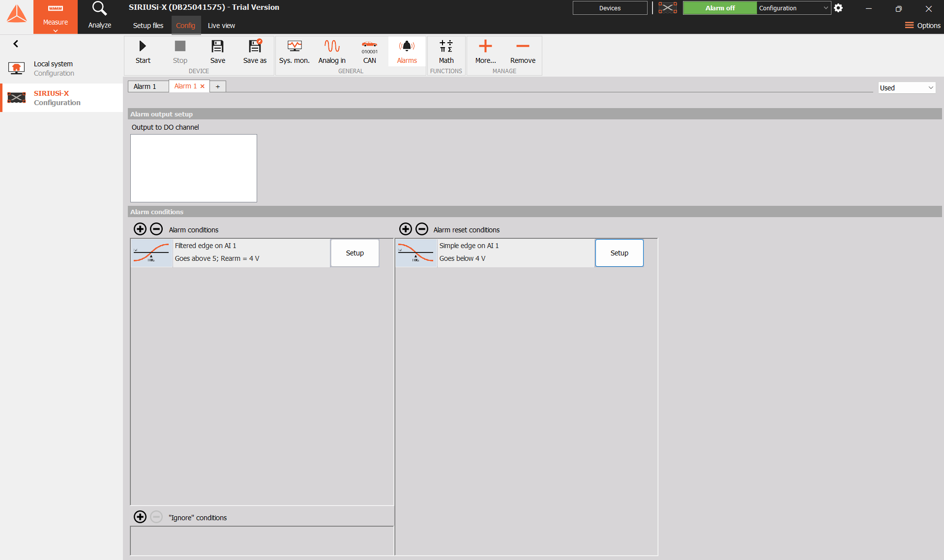The height and width of the screenshot is (560, 944).
Task: Open the Math functions module
Action: pos(446,52)
